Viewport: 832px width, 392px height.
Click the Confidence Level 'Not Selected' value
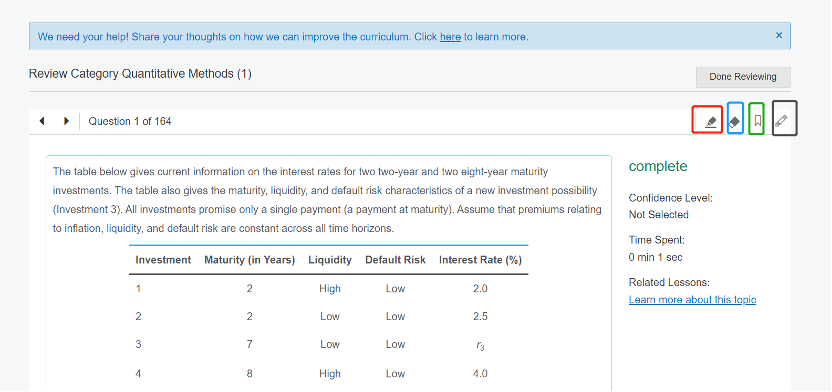[x=658, y=215]
